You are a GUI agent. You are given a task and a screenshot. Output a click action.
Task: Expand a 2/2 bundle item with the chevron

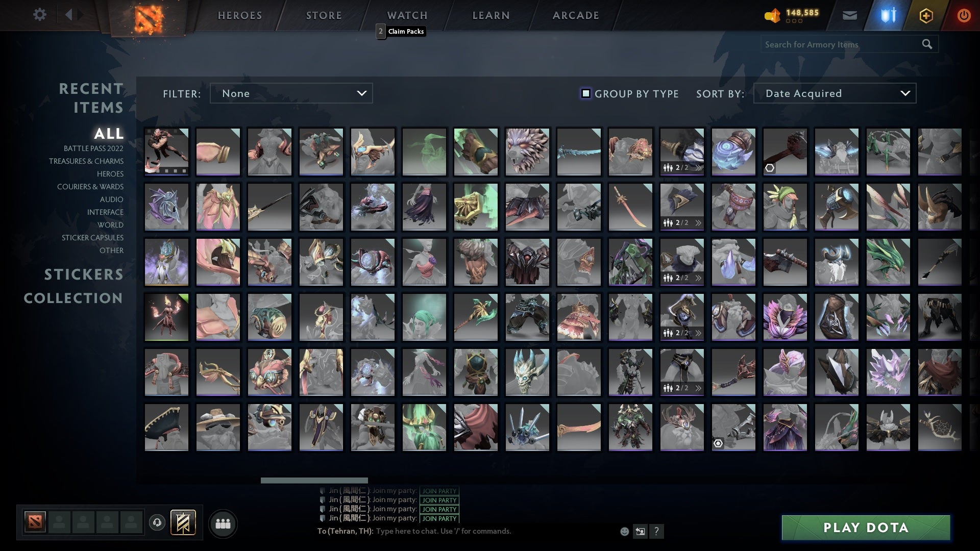pyautogui.click(x=698, y=167)
